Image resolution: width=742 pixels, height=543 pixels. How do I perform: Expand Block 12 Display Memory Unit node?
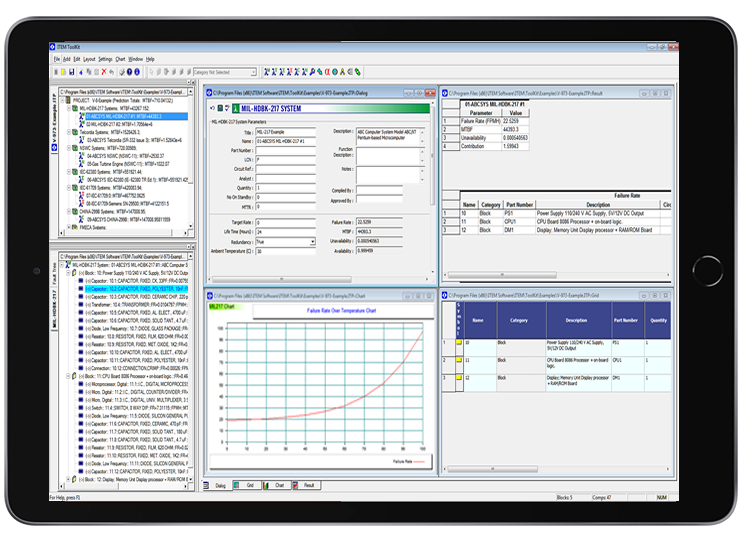(67, 479)
